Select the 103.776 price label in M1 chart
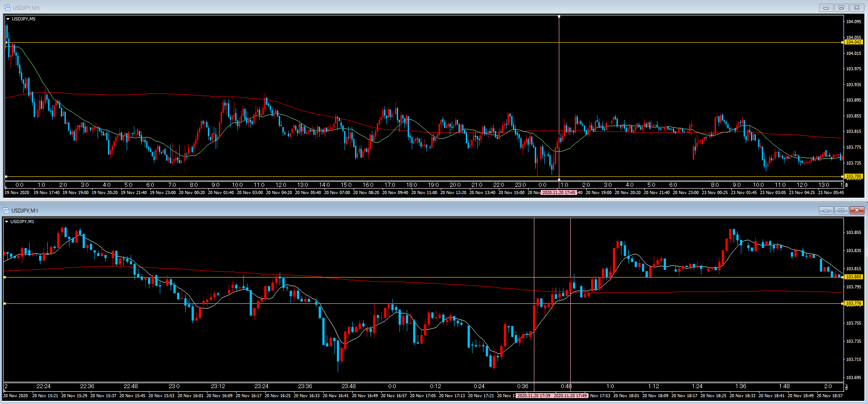This screenshot has width=868, height=404. [853, 303]
